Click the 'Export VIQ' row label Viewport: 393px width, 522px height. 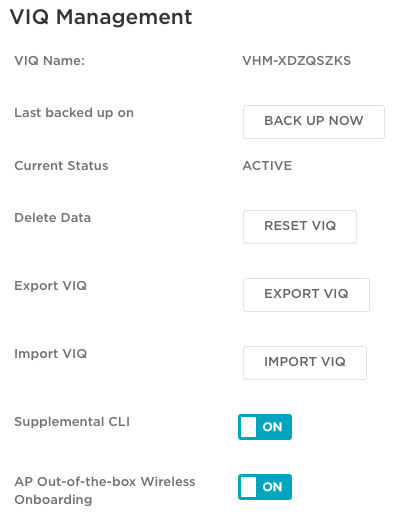50,286
